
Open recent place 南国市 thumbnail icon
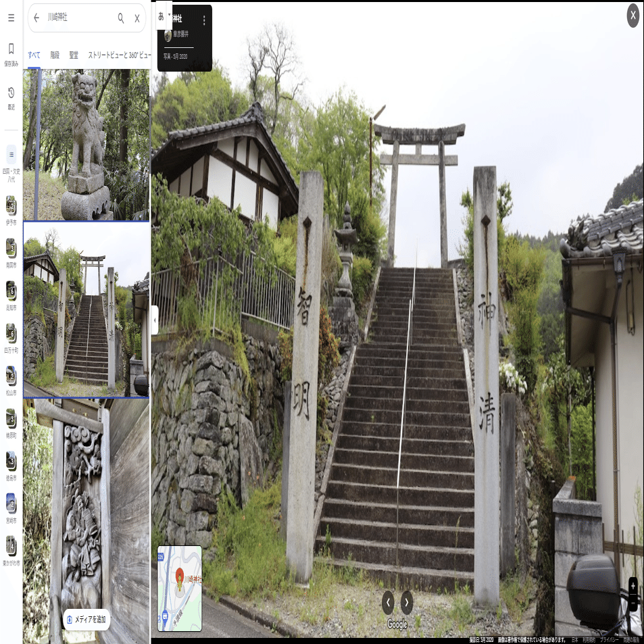[11, 248]
